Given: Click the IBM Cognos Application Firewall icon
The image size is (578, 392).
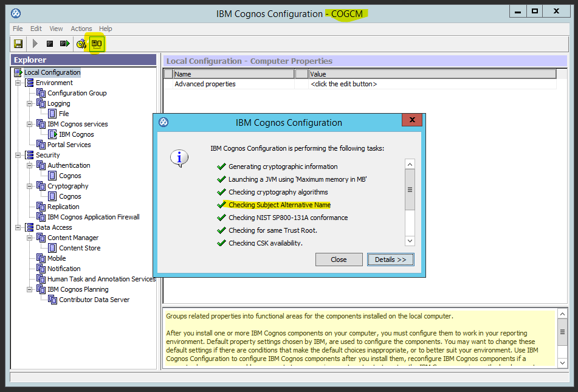Looking at the screenshot, I should tap(41, 217).
